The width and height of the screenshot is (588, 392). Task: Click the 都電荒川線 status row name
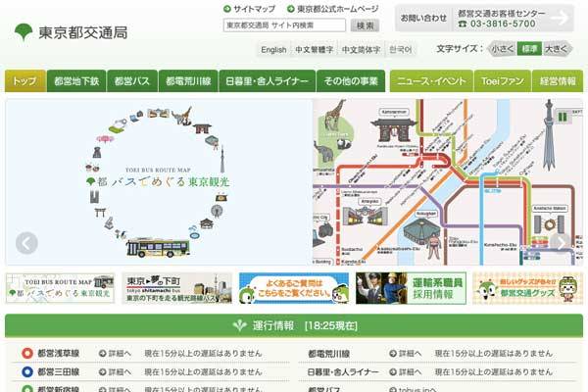pyautogui.click(x=329, y=354)
